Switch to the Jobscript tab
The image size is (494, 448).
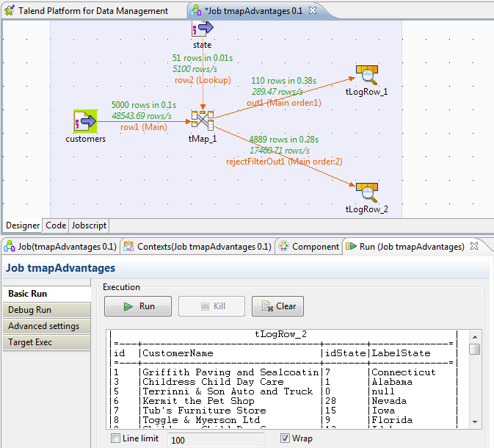click(89, 225)
